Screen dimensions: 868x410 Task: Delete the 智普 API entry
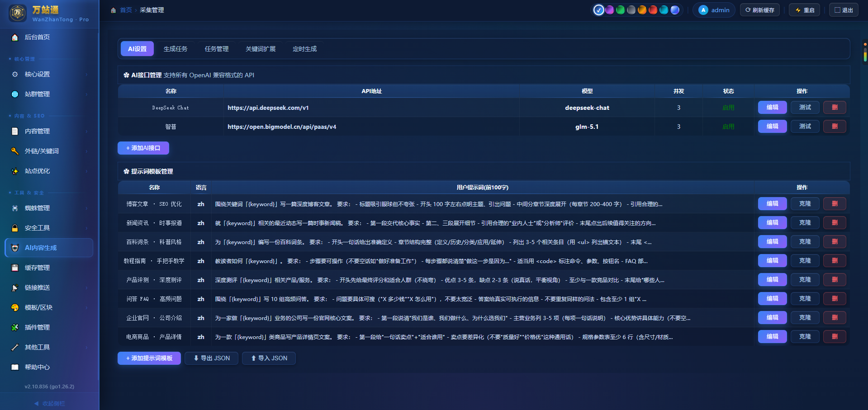coord(835,127)
